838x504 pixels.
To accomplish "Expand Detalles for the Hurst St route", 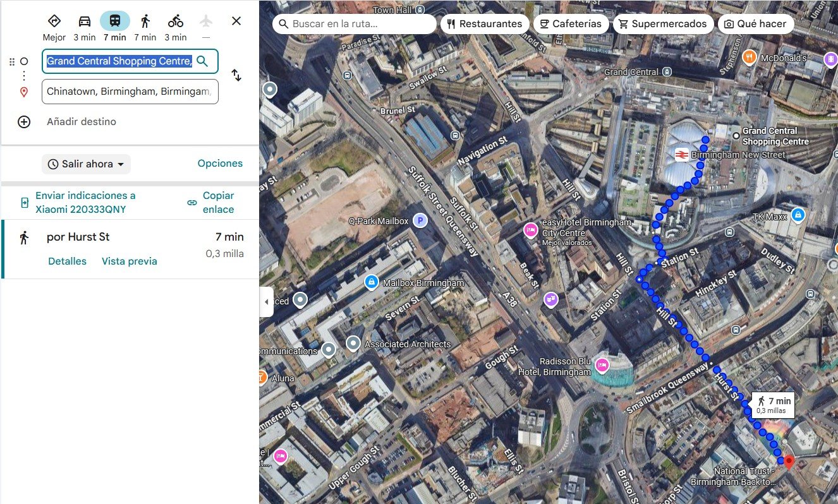I will click(67, 261).
